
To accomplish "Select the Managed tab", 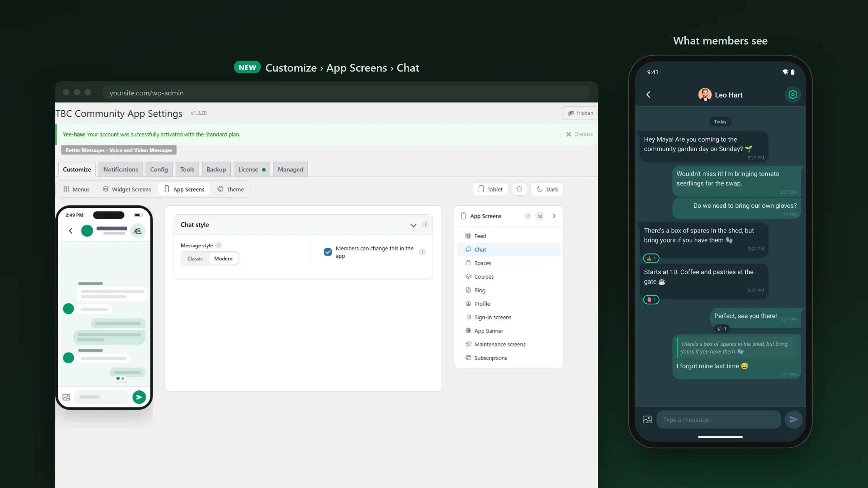I will (x=290, y=170).
